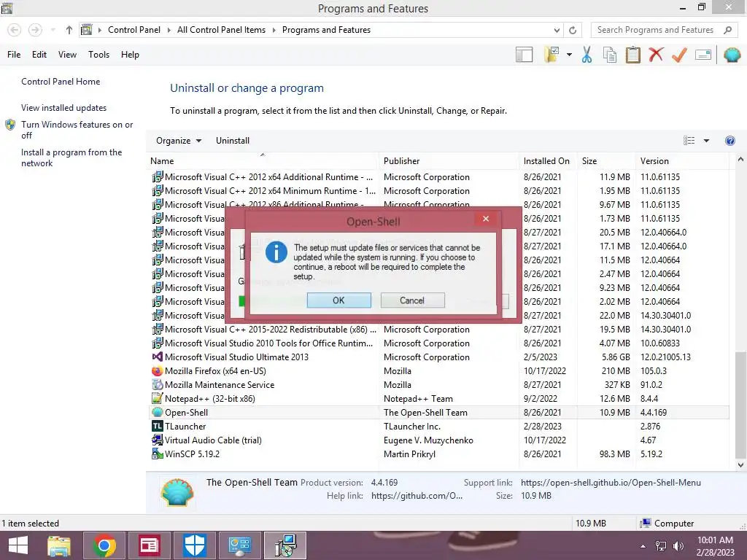Screen dimensions: 747x560
Task: Sort by the Version column header
Action: pyautogui.click(x=683, y=161)
